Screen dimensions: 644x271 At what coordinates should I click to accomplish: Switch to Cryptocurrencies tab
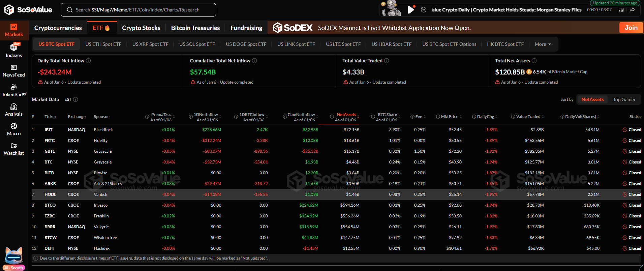[58, 28]
